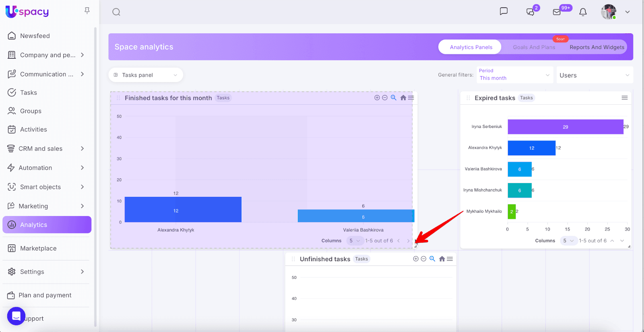The height and width of the screenshot is (332, 644).
Task: Open Marketplace from the sidebar
Action: pos(38,248)
